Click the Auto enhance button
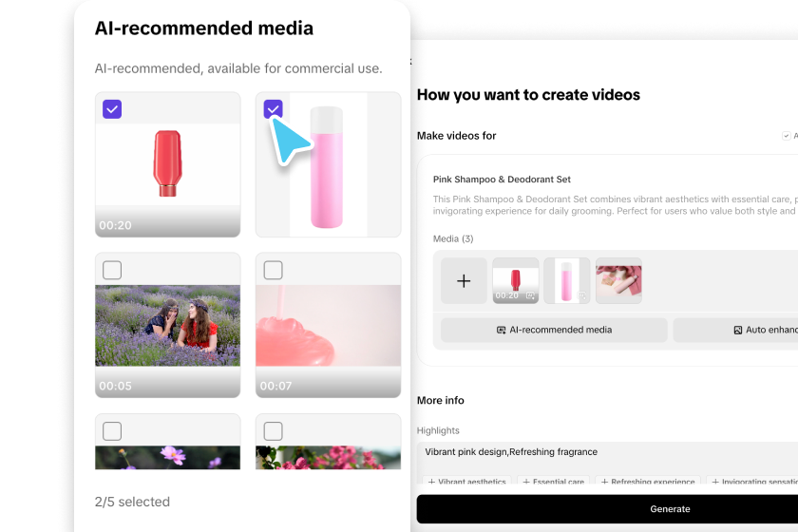Viewport: 798px width, 532px height. 735,330
